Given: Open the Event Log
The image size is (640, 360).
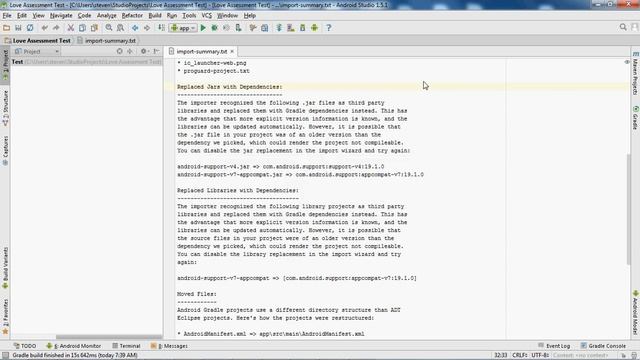Looking at the screenshot, I should (x=554, y=346).
